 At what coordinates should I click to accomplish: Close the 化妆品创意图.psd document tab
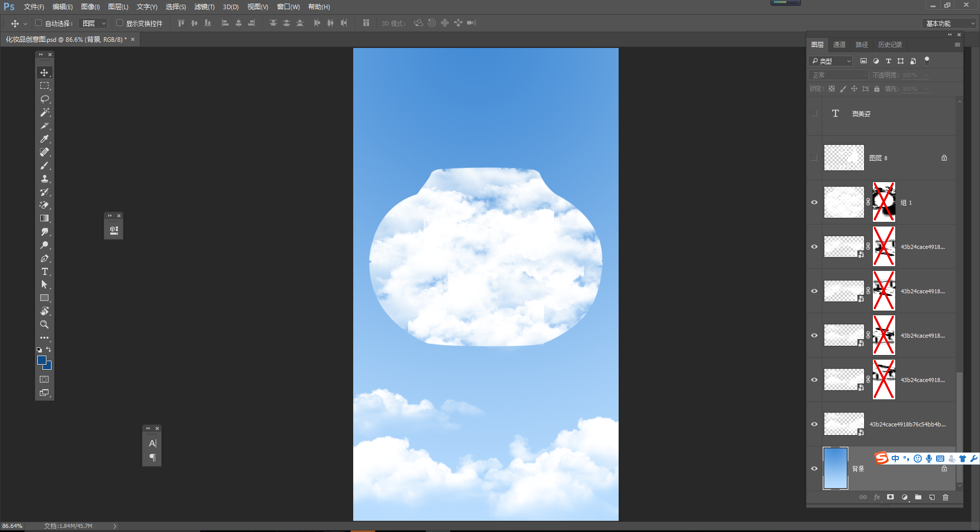tap(133, 39)
